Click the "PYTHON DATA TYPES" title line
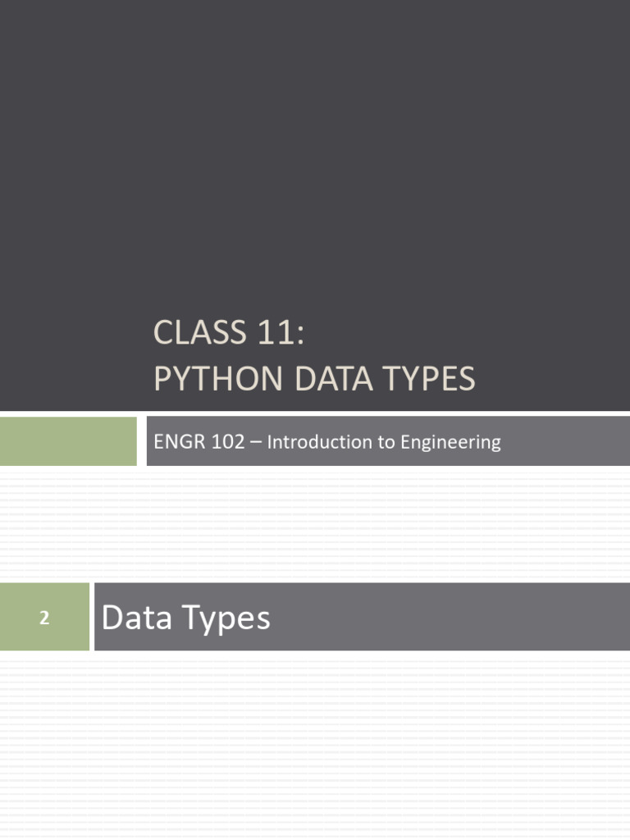Image resolution: width=630 pixels, height=840 pixels. pyautogui.click(x=314, y=379)
